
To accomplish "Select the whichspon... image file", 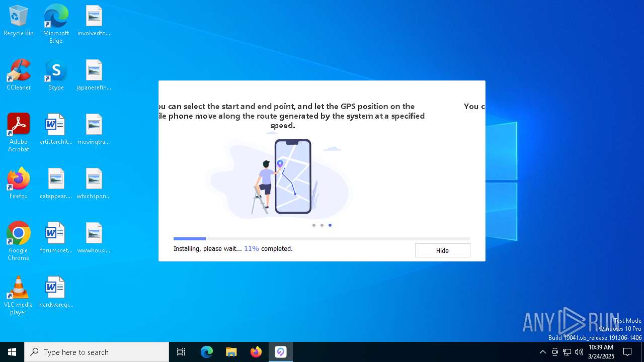I will [x=94, y=184].
